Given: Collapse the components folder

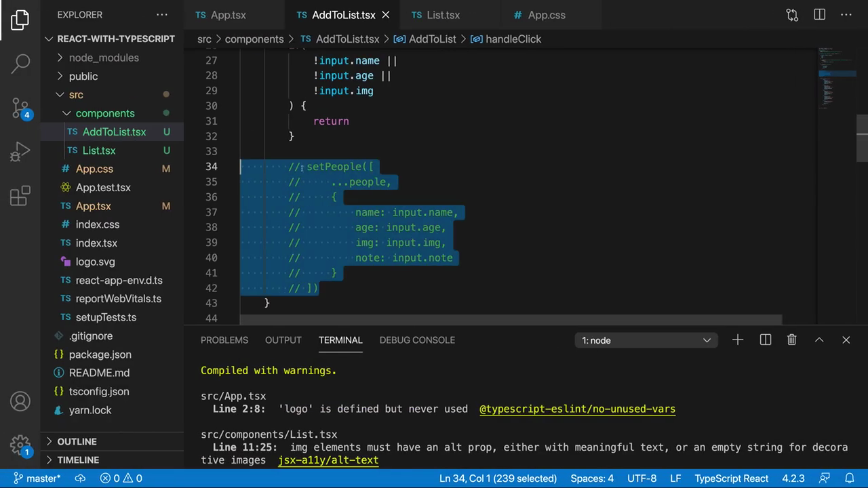Looking at the screenshot, I should (x=112, y=113).
